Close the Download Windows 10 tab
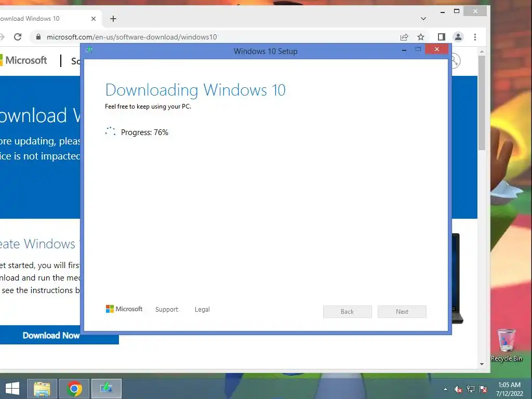The width and height of the screenshot is (532, 399). (x=94, y=19)
